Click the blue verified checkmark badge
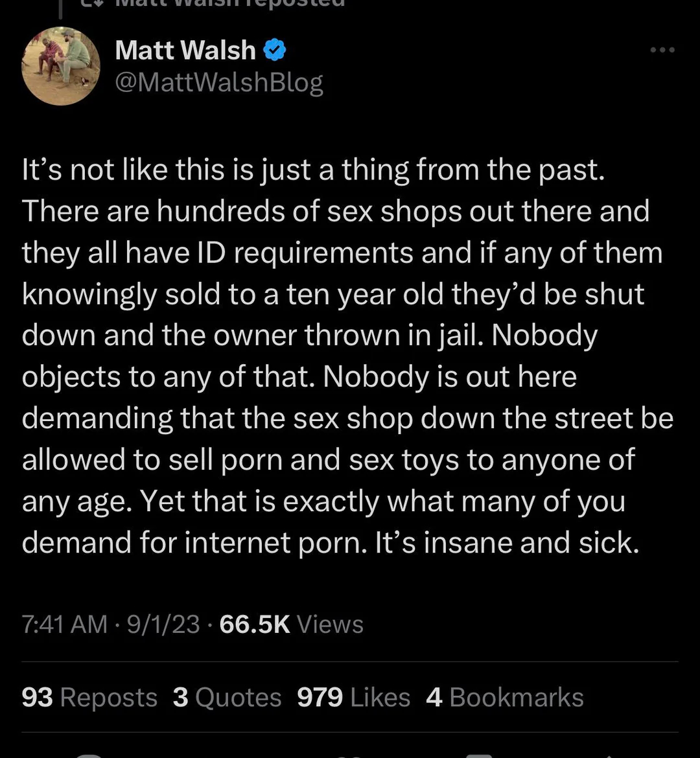Screen dimensions: 700x758 [x=275, y=49]
